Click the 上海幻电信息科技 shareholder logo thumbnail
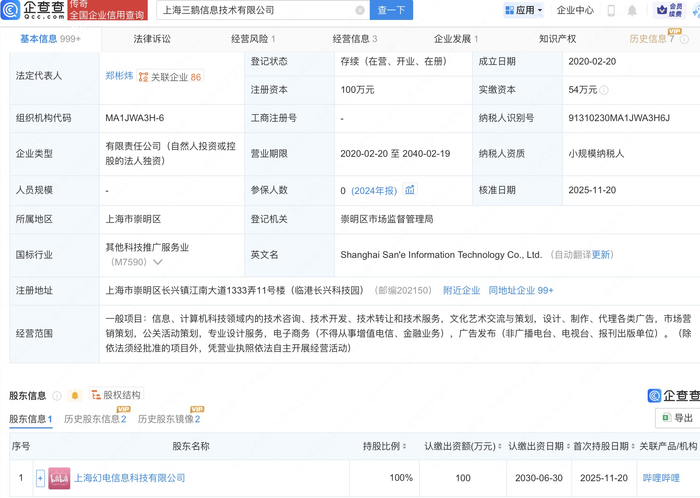The width and height of the screenshot is (700, 498). (59, 478)
